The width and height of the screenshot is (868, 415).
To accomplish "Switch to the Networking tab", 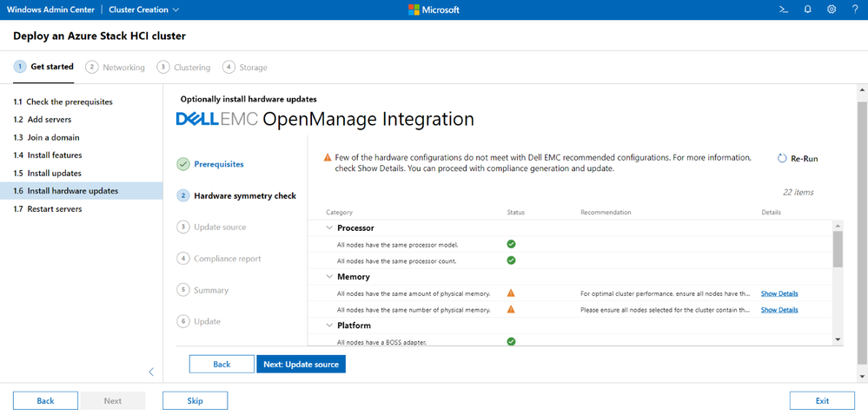I will click(x=116, y=67).
